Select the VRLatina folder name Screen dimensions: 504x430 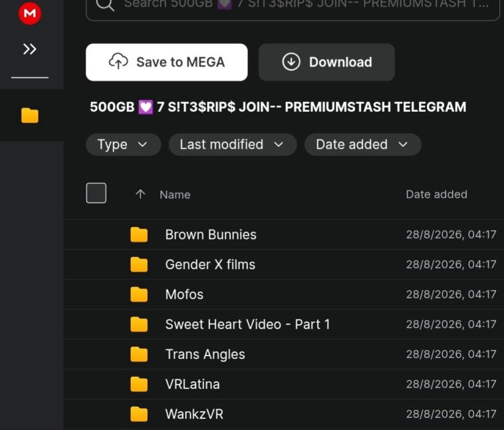coord(193,384)
